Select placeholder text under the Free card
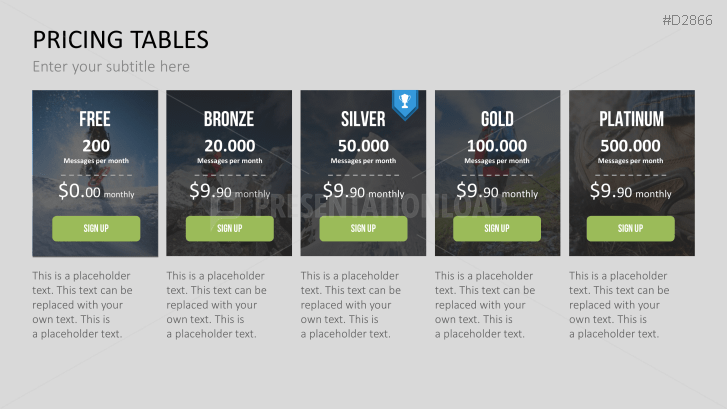 coord(81,304)
